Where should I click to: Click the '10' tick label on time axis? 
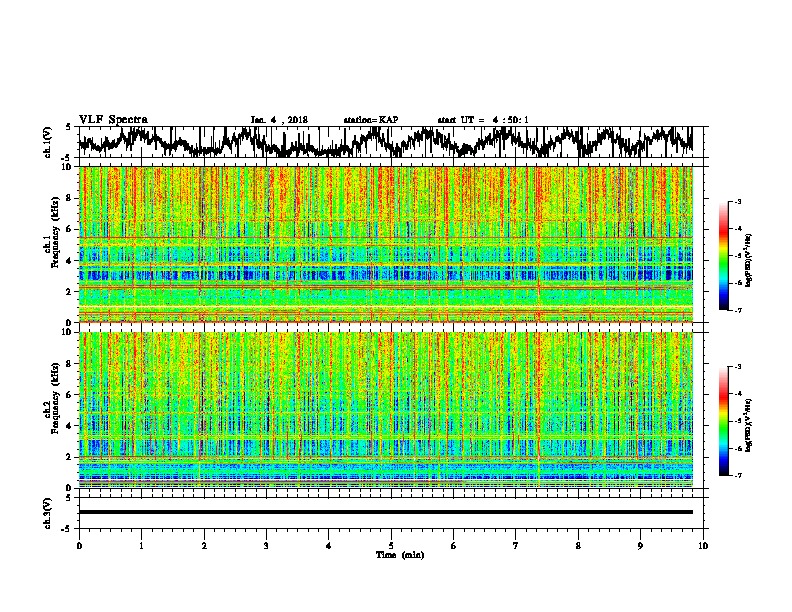tap(703, 546)
